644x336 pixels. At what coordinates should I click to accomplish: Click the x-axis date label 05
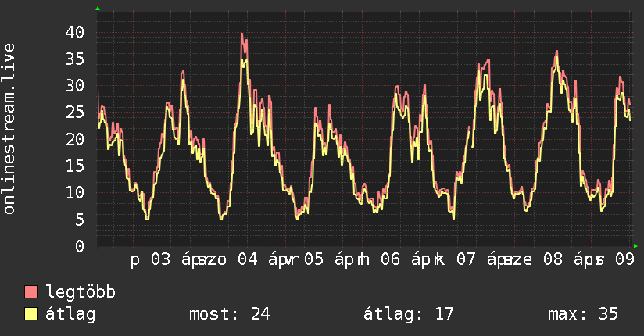pos(313,259)
